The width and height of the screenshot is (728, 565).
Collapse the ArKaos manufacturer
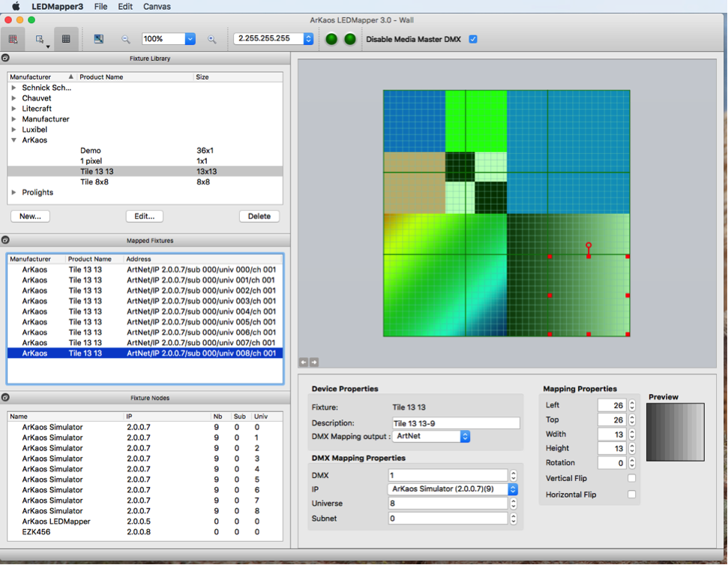point(14,140)
